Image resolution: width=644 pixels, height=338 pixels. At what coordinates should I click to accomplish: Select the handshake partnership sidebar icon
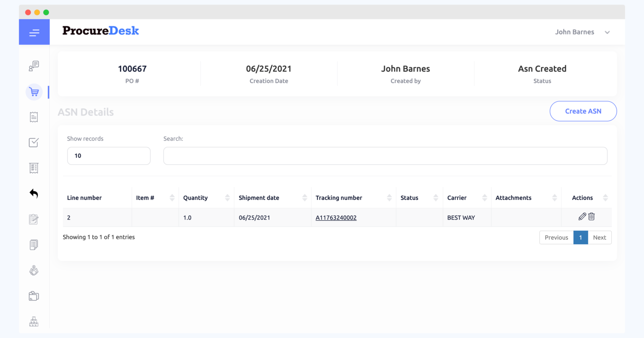pos(34,270)
